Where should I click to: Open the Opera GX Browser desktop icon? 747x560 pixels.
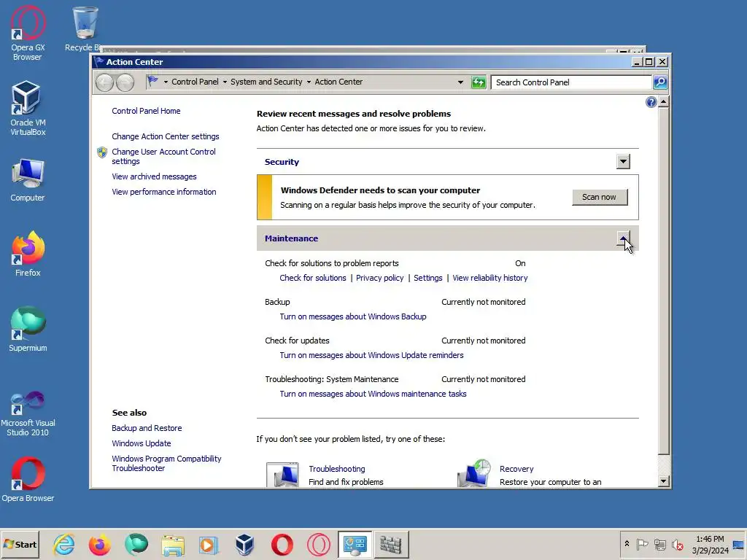click(28, 34)
